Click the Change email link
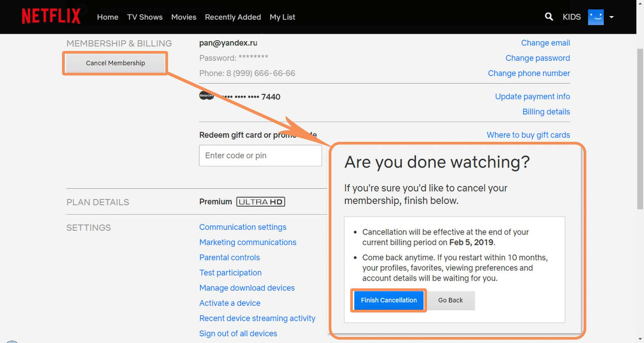Screen dimensions: 644x343 click(x=545, y=43)
